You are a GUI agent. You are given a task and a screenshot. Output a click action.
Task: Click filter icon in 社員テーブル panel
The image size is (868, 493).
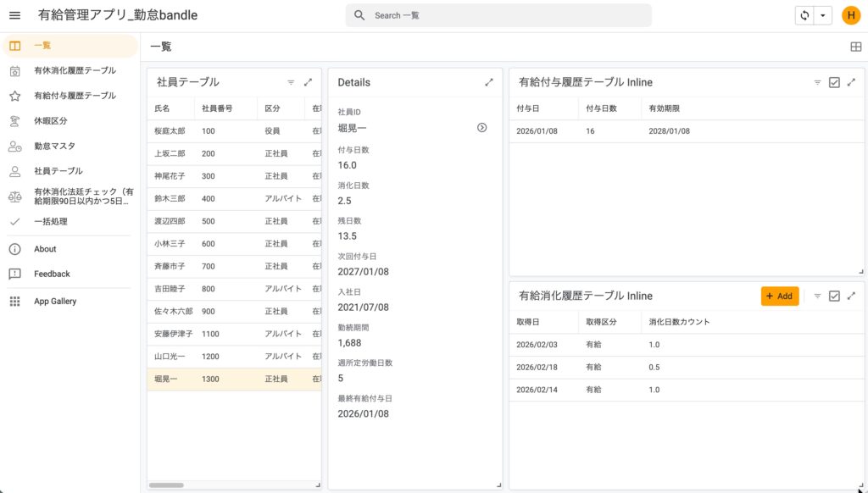(291, 82)
